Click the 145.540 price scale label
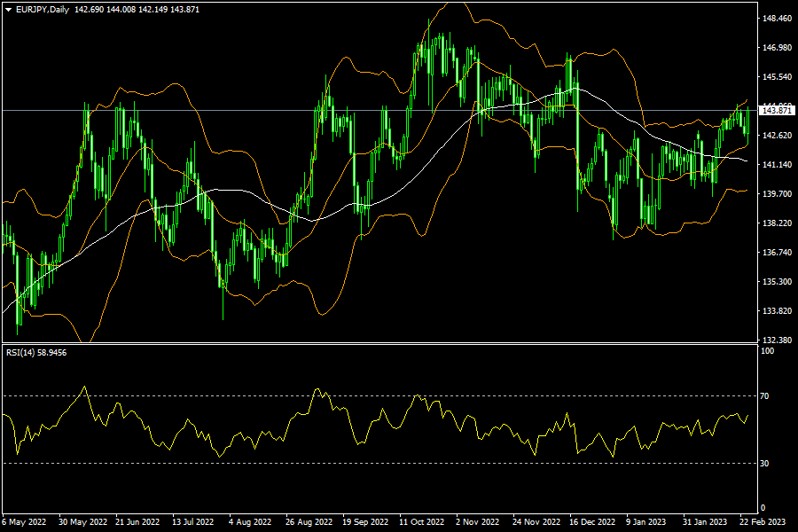This screenshot has width=798, height=532. pos(777,77)
